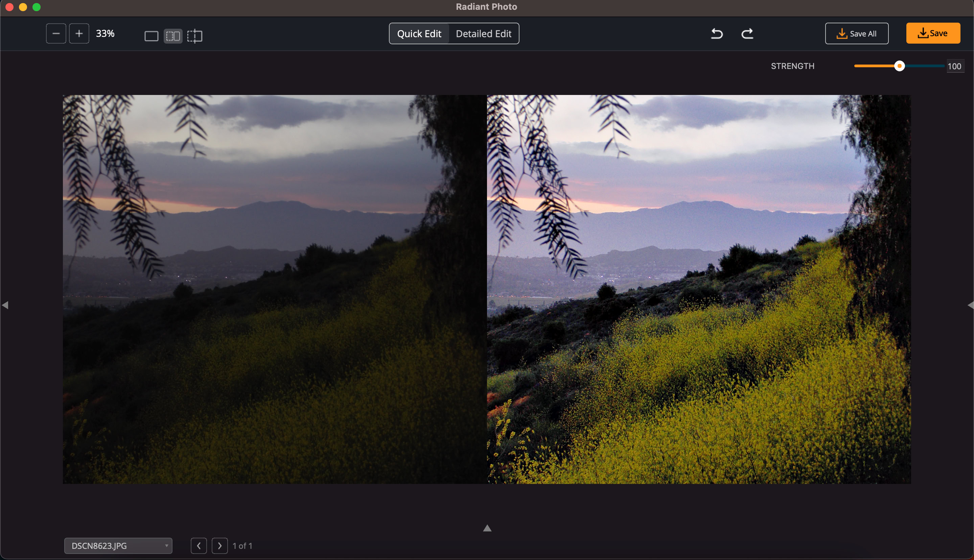Undo the last edit
The height and width of the screenshot is (560, 974).
717,34
